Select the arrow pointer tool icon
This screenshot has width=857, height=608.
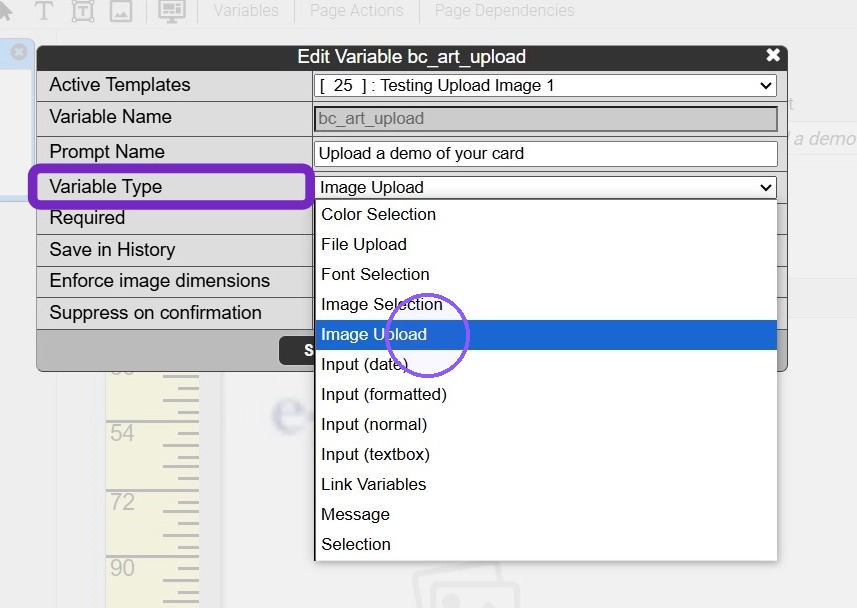5,10
